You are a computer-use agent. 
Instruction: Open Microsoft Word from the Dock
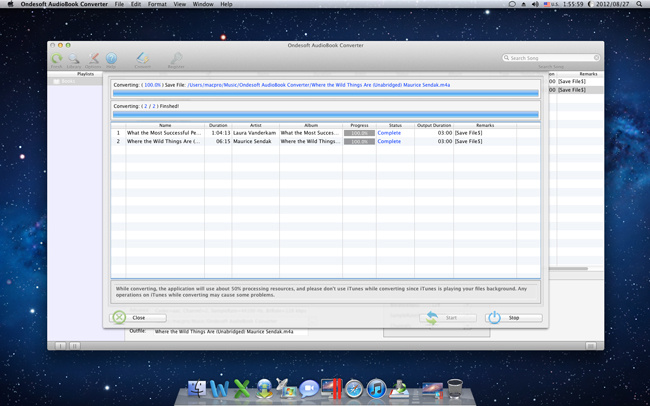click(219, 389)
